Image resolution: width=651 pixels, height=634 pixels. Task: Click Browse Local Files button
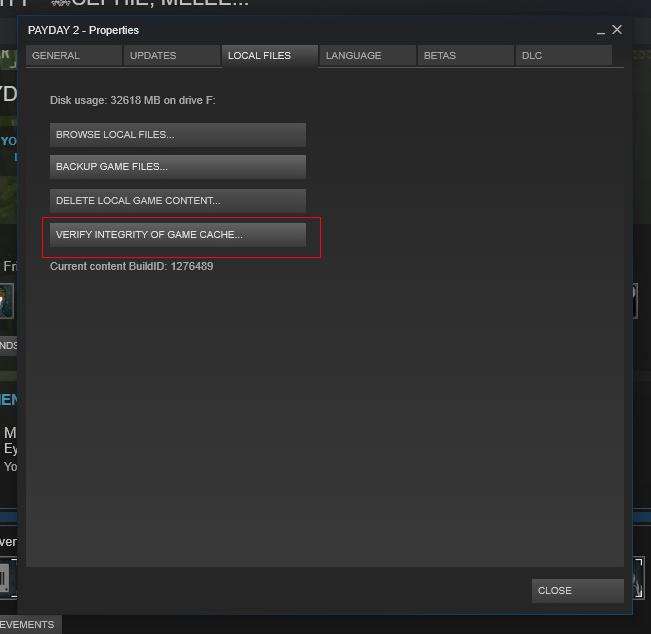click(x=178, y=135)
